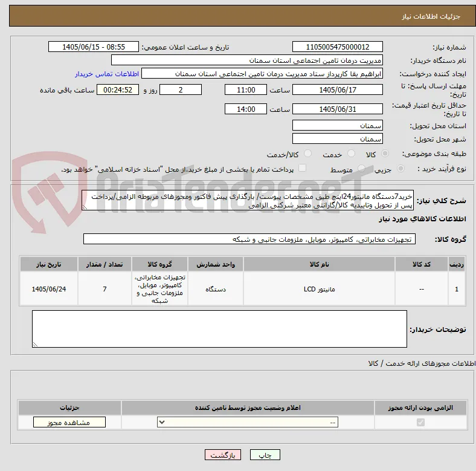Toggle the اسناد خزانه اسلامی payment checkbox
This screenshot has width=476, height=471.
click(x=303, y=168)
